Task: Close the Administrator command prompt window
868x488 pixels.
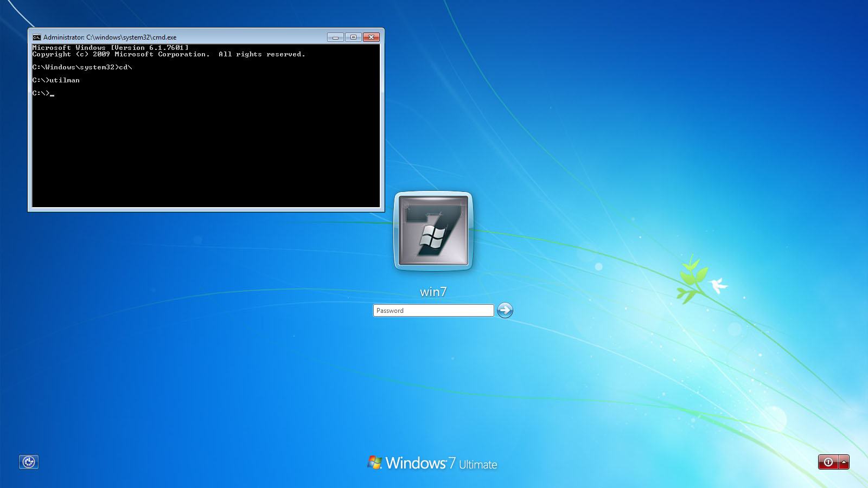Action: [x=371, y=37]
